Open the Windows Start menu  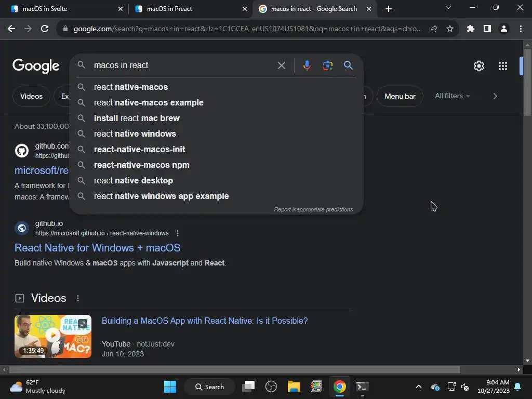coord(170,387)
